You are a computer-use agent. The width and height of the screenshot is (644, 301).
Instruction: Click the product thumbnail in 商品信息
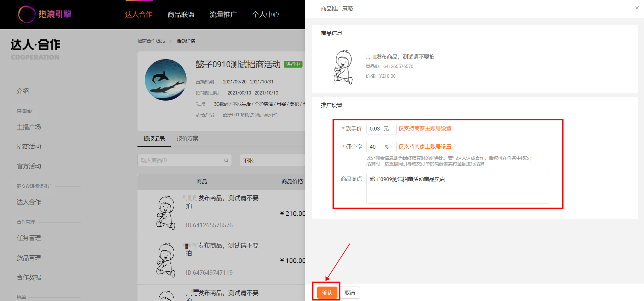(x=343, y=67)
